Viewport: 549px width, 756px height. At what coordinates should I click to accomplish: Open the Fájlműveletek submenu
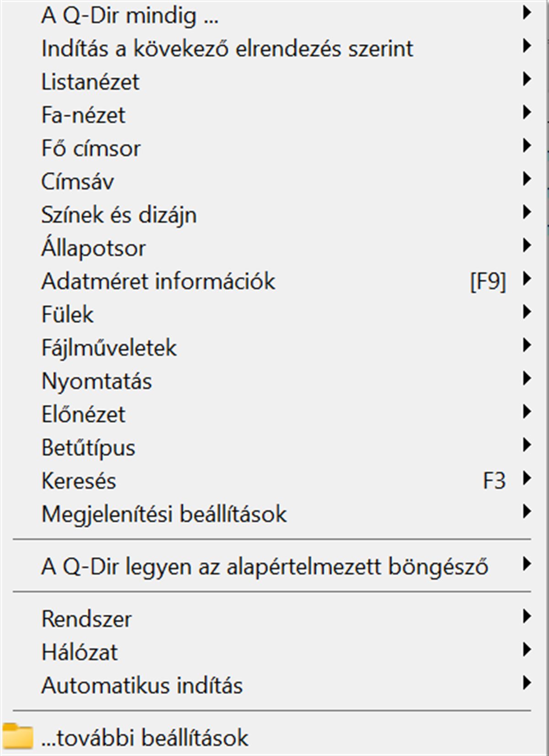click(109, 348)
